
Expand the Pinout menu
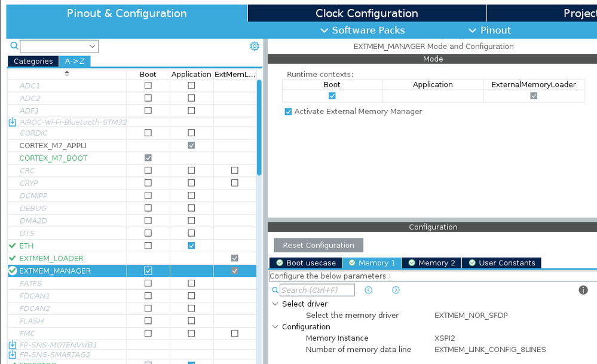(489, 30)
